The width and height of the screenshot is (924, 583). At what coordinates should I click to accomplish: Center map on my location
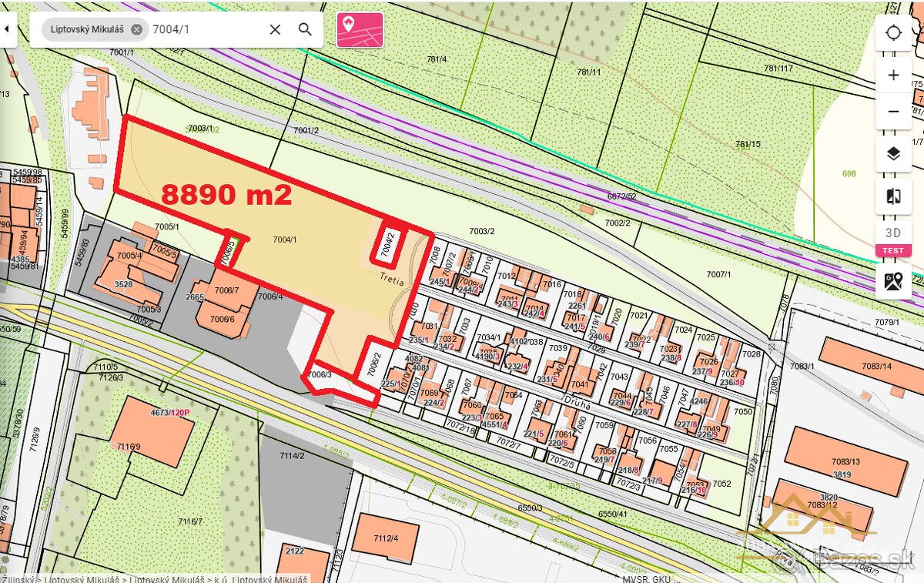(893, 33)
